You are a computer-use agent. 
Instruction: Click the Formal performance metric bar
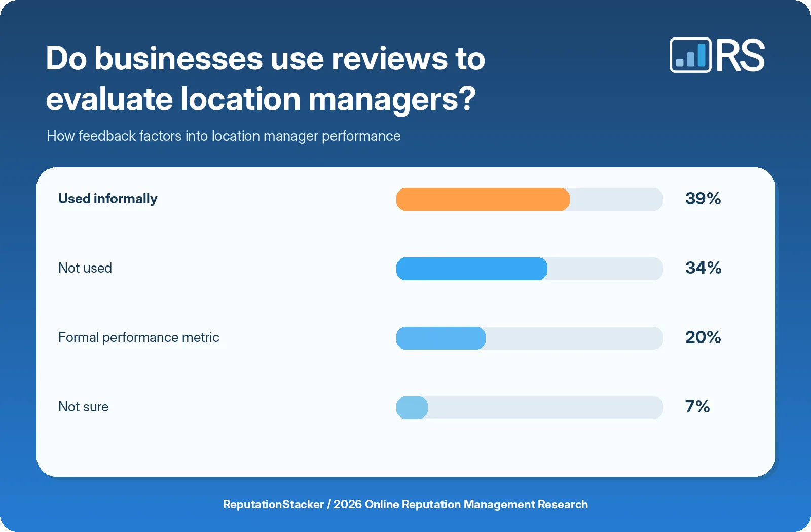tap(441, 338)
